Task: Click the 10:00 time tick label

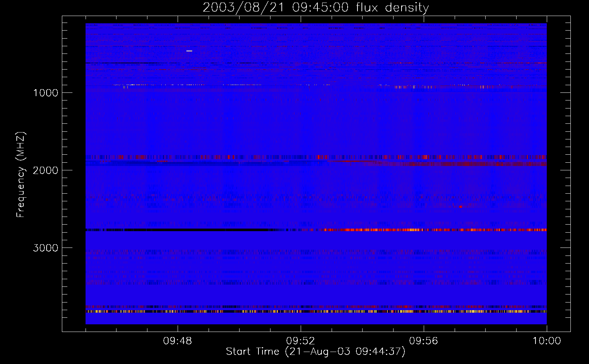Action: point(547,341)
